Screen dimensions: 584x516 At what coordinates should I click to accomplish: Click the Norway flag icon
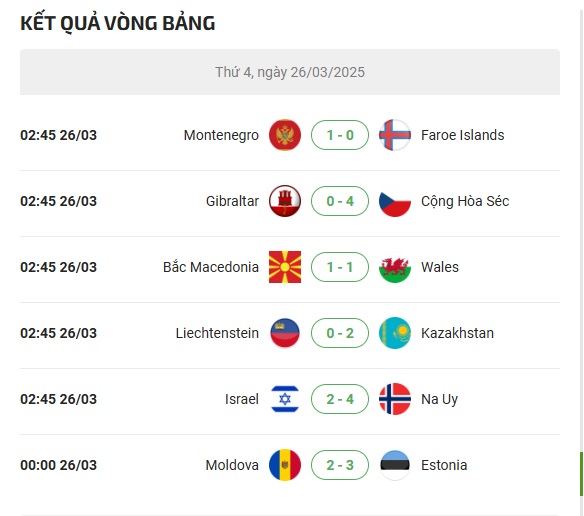pyautogui.click(x=395, y=399)
